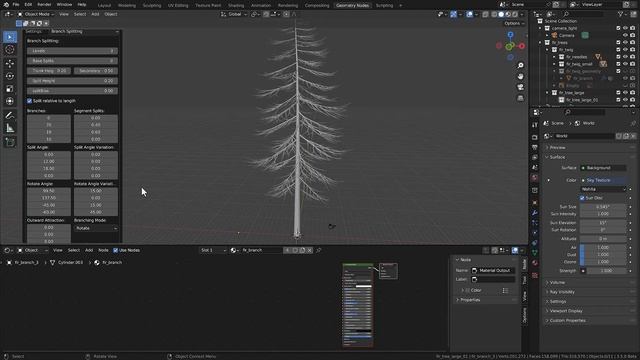Adjust the Dust density slider
Screen dimensions: 640x360
(x=603, y=254)
